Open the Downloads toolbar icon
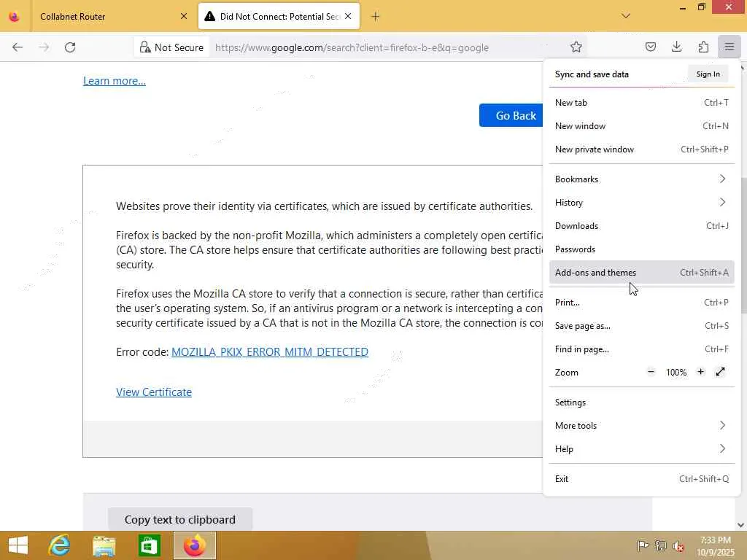This screenshot has height=560, width=747. (676, 47)
